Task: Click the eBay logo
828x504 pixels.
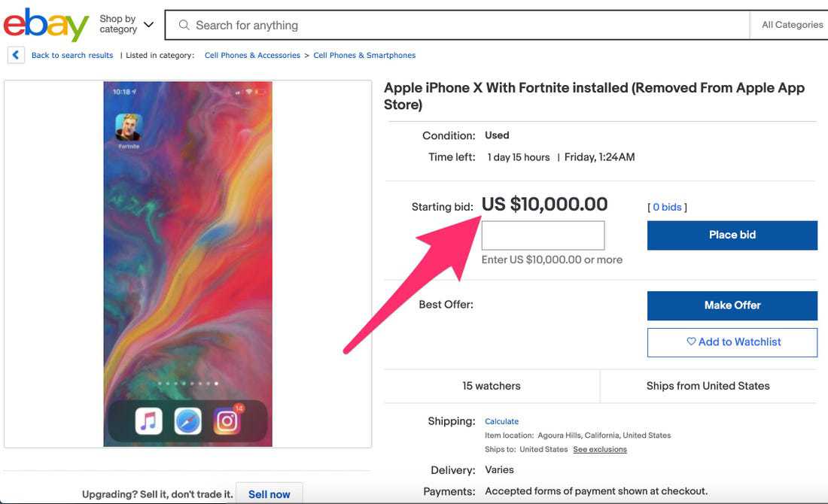Action: (x=46, y=25)
